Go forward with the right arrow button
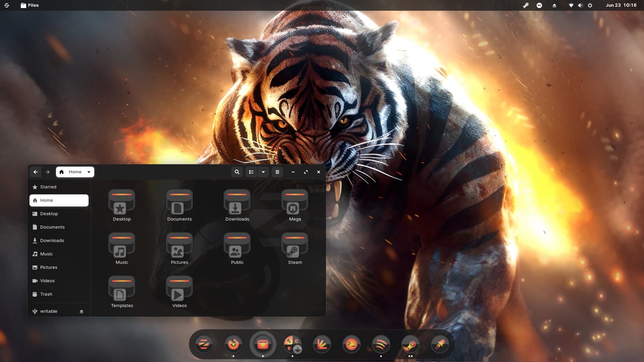Image resolution: width=644 pixels, height=362 pixels. [48, 172]
